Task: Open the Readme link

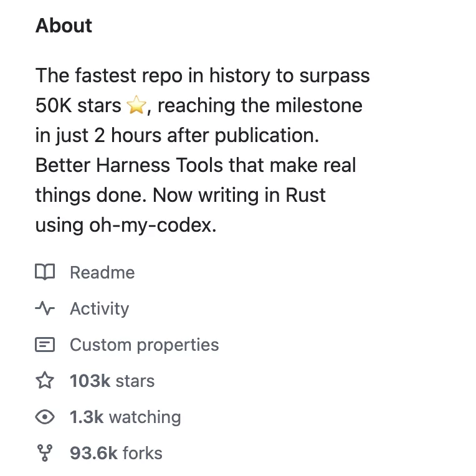Action: pos(102,272)
